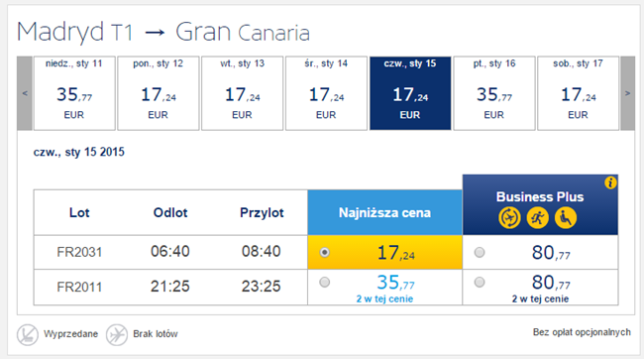Select the sob., sty 17 date tab
The height and width of the screenshot is (359, 644).
pos(578,93)
